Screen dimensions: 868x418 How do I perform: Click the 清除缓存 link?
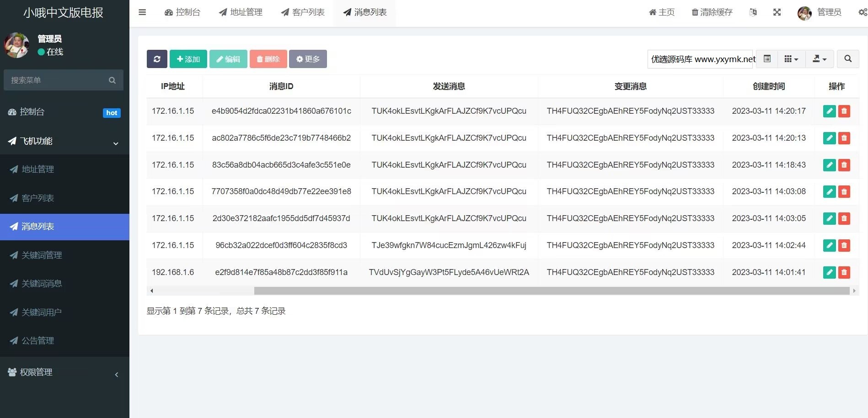click(712, 12)
